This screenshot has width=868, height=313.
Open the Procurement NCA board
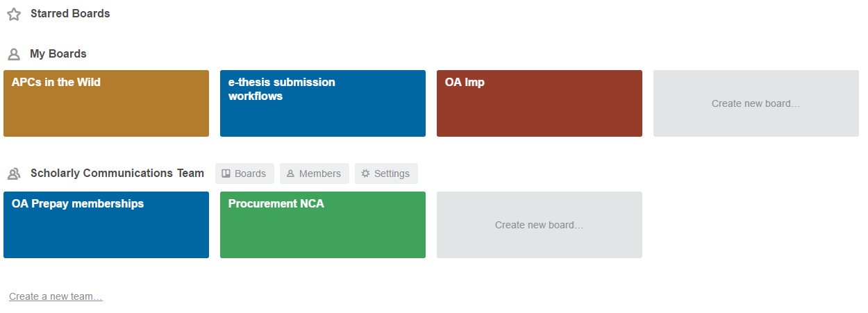coord(323,225)
